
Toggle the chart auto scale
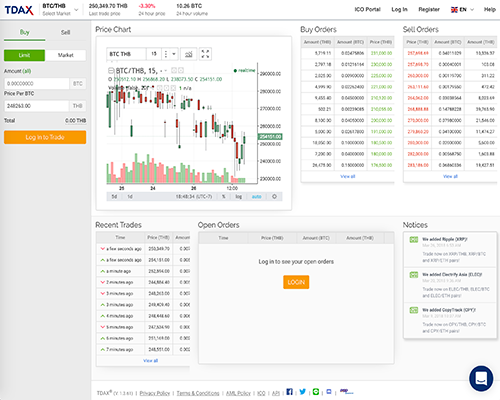coord(256,197)
